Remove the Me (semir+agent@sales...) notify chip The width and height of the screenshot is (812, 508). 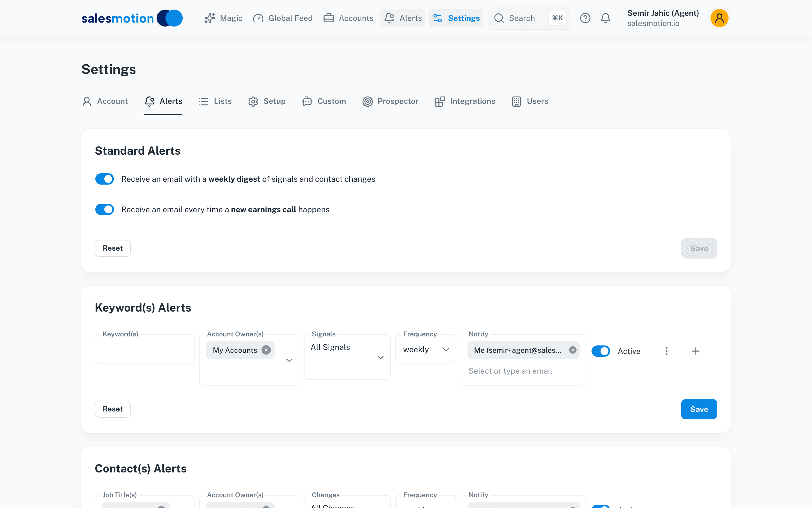(x=573, y=350)
